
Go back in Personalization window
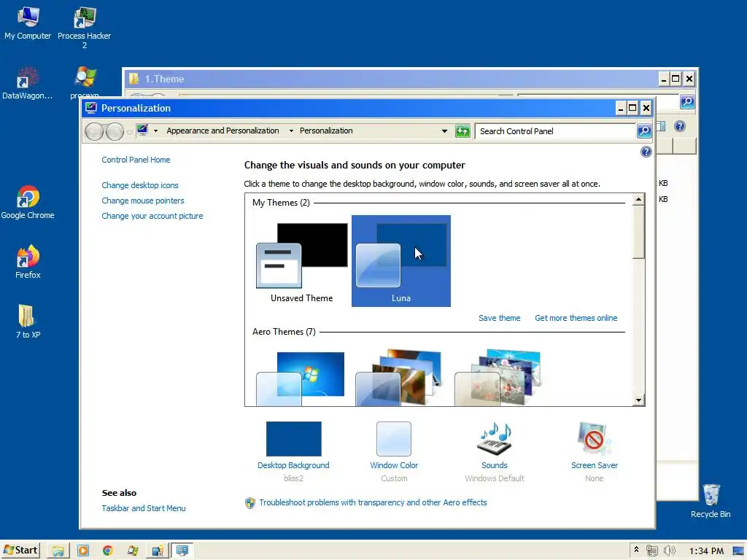click(94, 131)
